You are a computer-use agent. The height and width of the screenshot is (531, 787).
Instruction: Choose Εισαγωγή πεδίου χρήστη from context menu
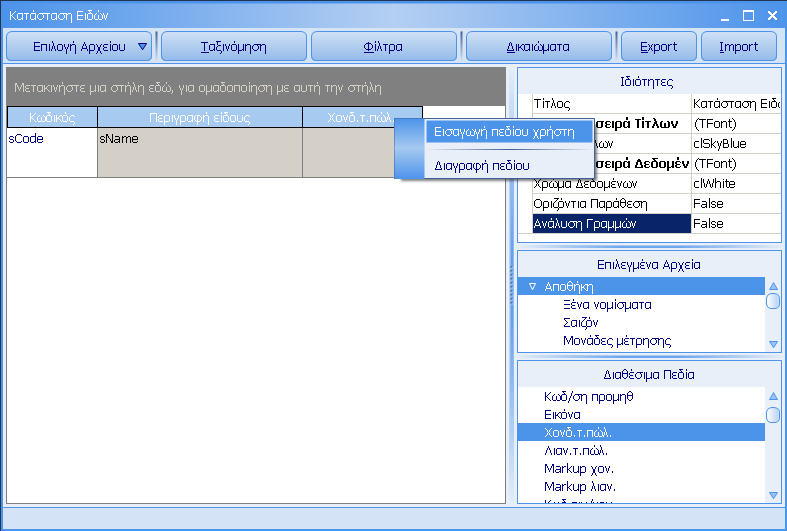pos(509,132)
